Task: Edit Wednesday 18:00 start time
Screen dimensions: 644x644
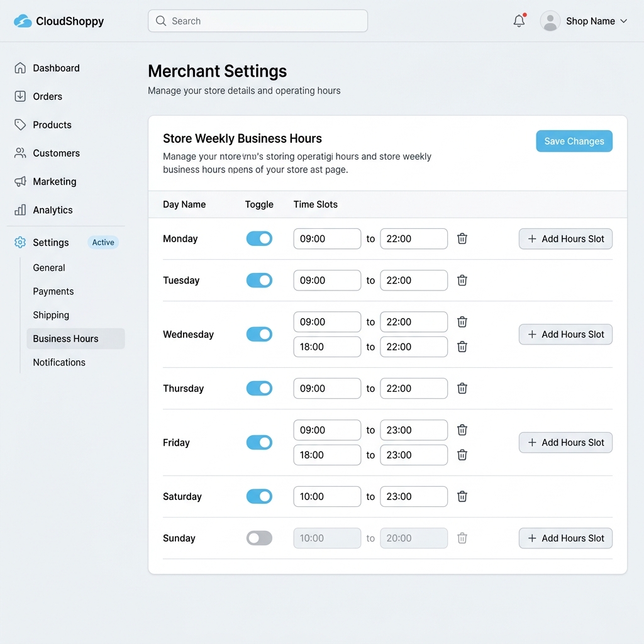Action: (x=327, y=347)
